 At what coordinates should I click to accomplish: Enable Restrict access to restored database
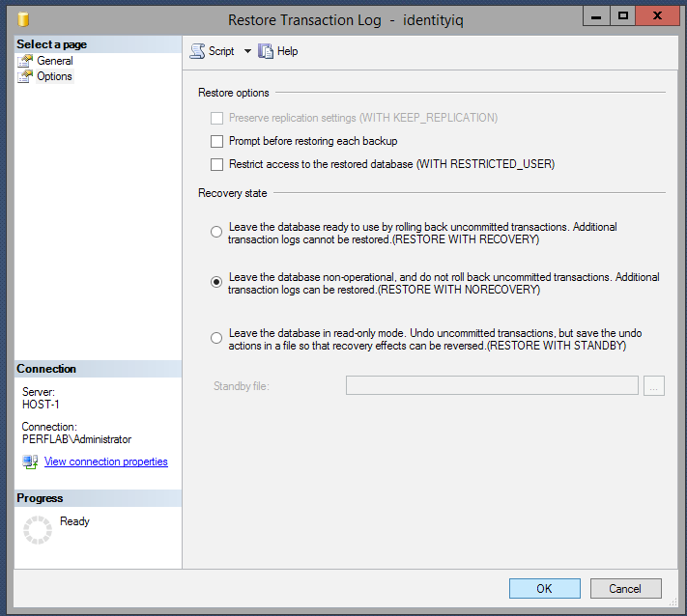tap(216, 164)
